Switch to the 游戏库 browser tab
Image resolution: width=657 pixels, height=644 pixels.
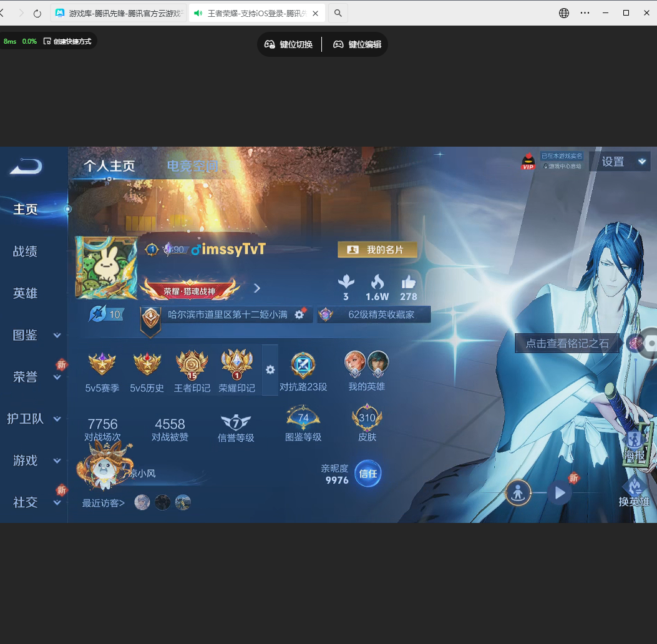[x=119, y=12]
